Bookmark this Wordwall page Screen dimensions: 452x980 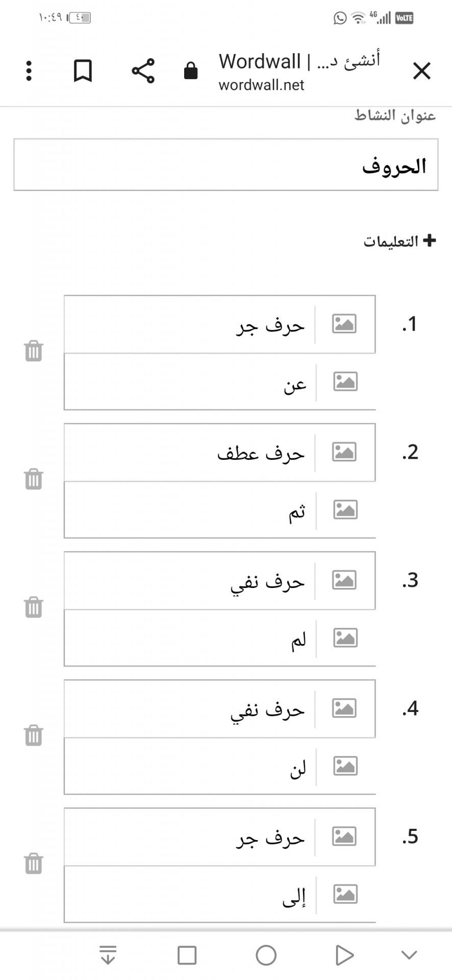coord(83,71)
